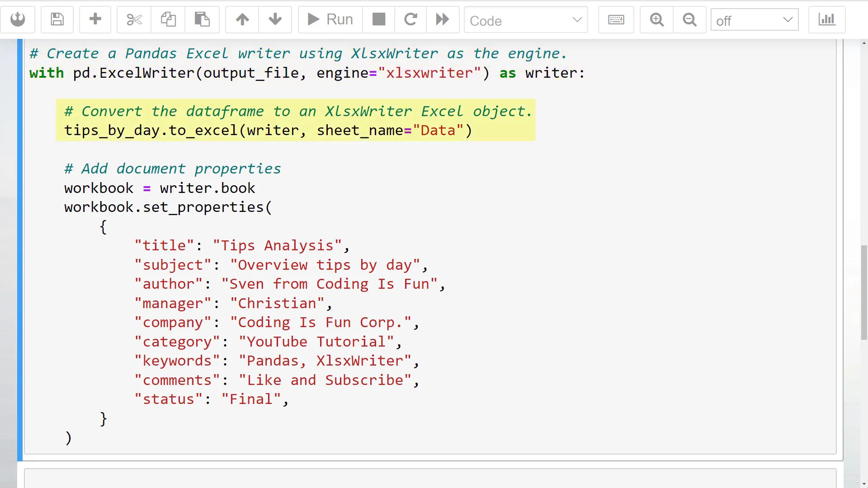Paste the copied cell
The width and height of the screenshot is (868, 488).
(x=202, y=19)
